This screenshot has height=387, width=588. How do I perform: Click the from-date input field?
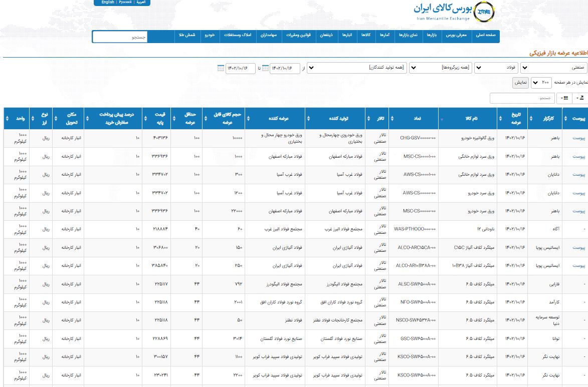pos(285,68)
